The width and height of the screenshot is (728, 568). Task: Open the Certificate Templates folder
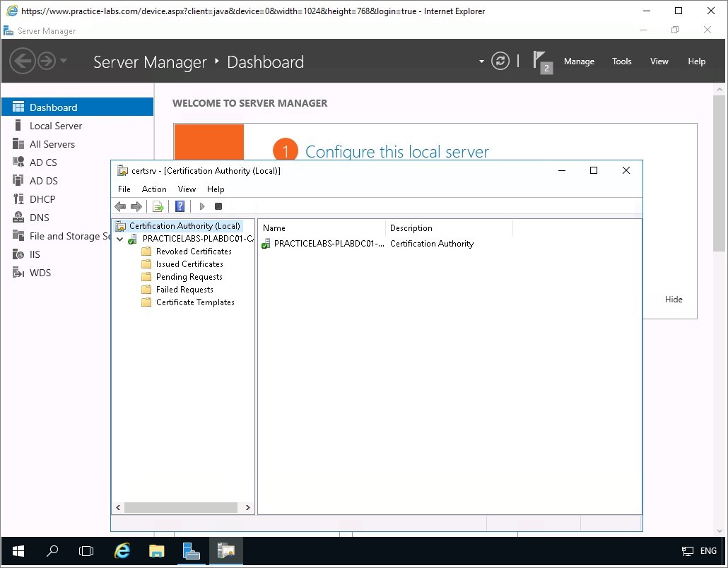[195, 302]
